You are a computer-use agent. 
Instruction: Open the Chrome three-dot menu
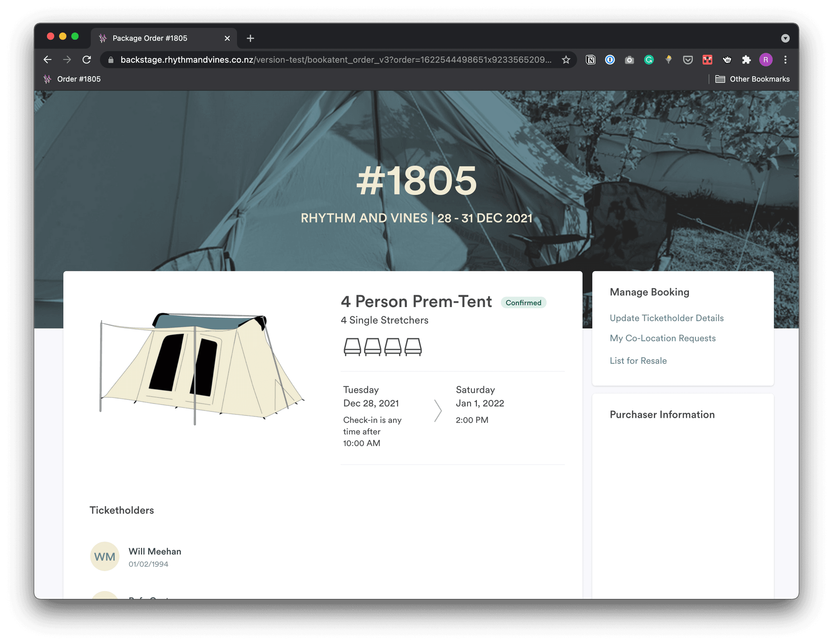785,60
